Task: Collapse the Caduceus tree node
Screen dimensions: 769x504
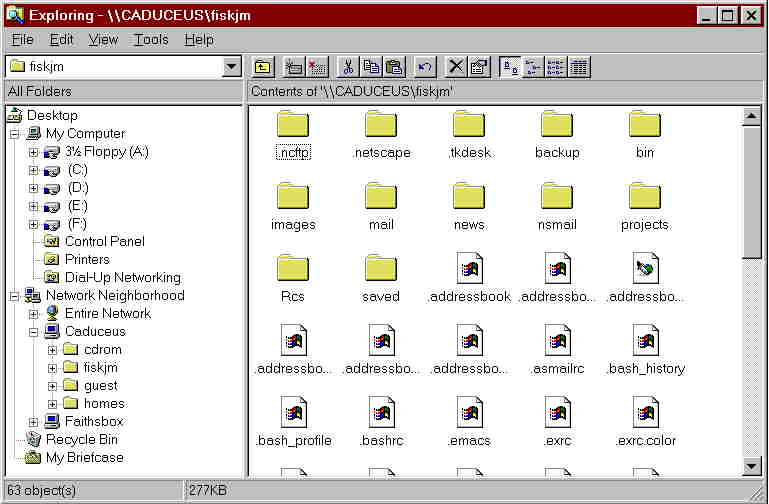Action: point(34,332)
